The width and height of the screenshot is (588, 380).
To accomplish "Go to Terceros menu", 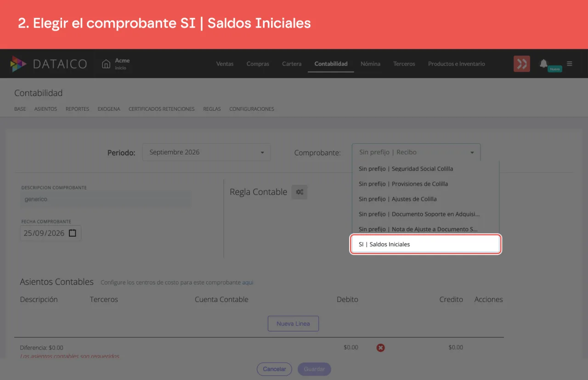I will pos(404,64).
